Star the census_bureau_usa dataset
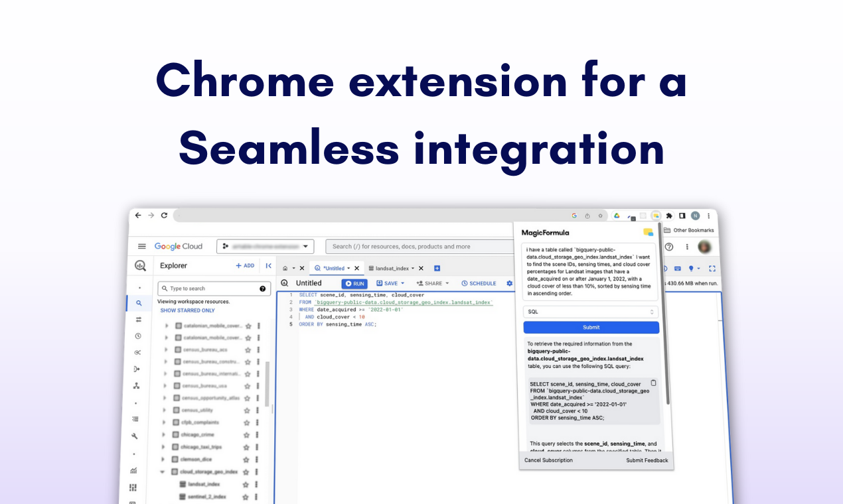 [x=248, y=385]
